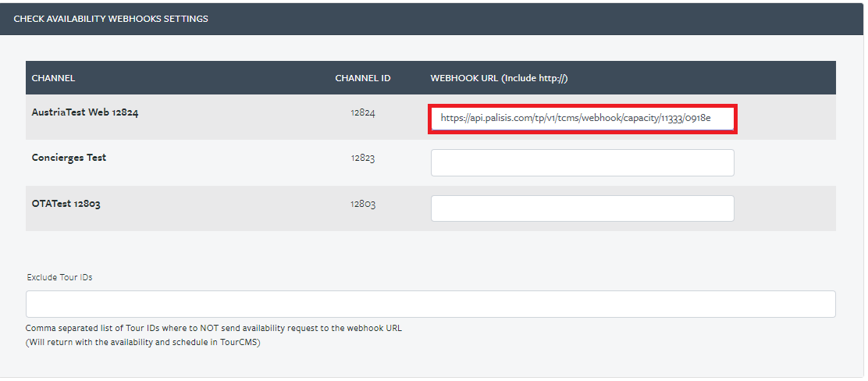
Task: Click the AustriaTest Web 12824 webhook URL field
Action: click(x=582, y=118)
